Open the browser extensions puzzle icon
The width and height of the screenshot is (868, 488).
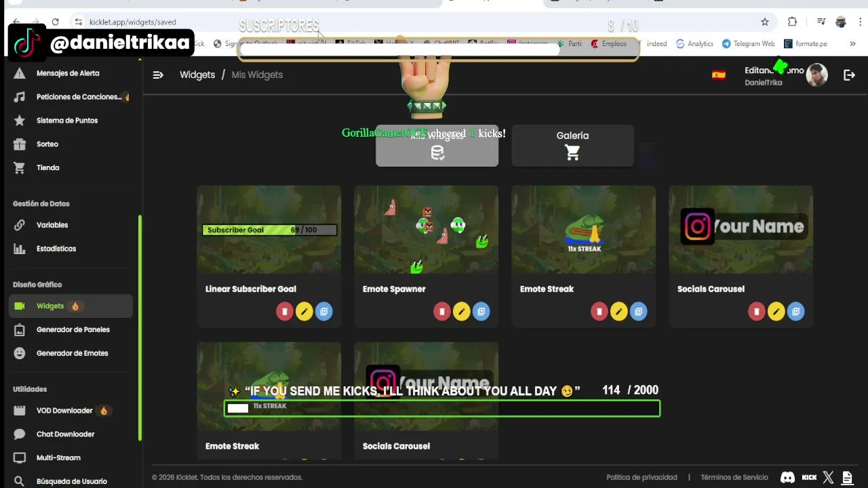pyautogui.click(x=792, y=22)
